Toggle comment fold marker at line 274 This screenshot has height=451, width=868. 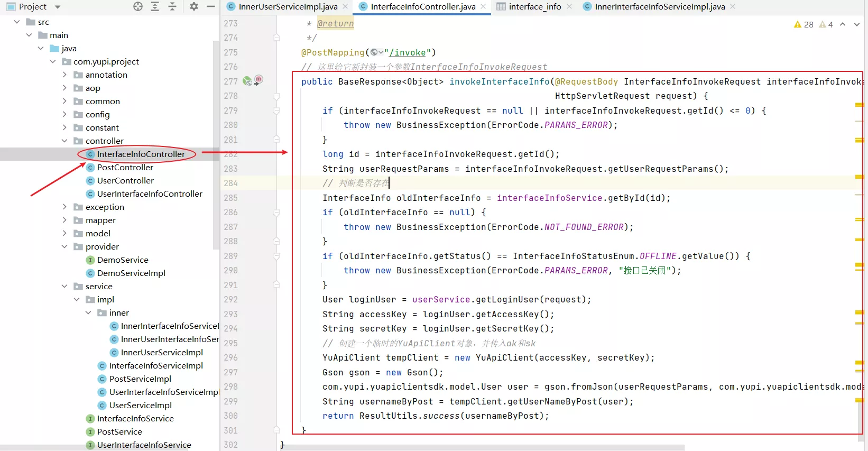[276, 38]
